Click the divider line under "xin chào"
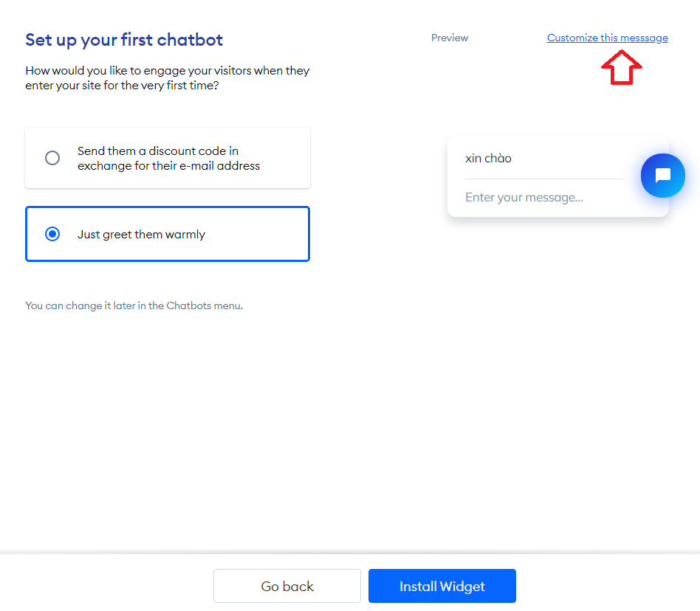Screen dimensions: 700x611 [543, 179]
